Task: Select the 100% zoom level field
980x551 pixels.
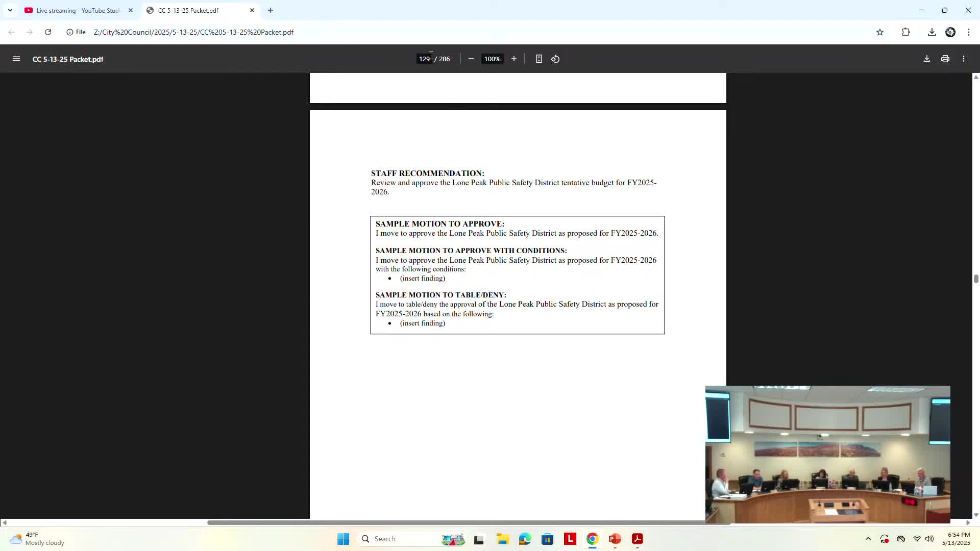Action: pyautogui.click(x=492, y=59)
